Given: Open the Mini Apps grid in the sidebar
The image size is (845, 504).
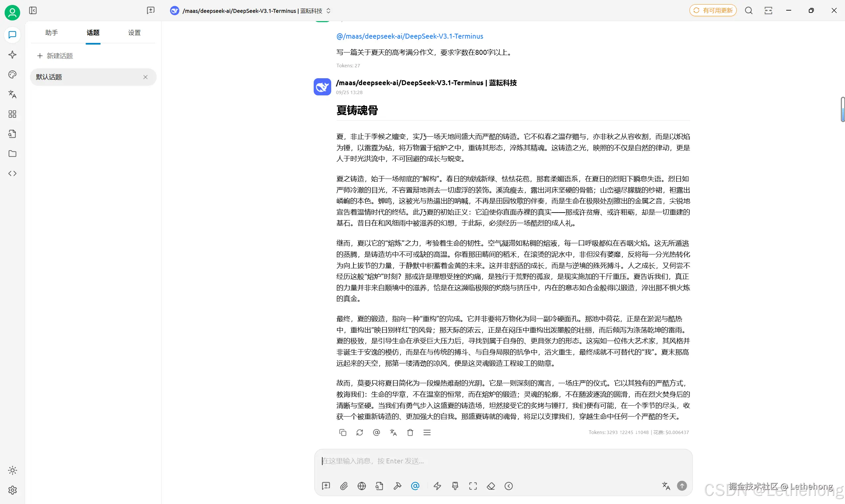Looking at the screenshot, I should coord(12,114).
